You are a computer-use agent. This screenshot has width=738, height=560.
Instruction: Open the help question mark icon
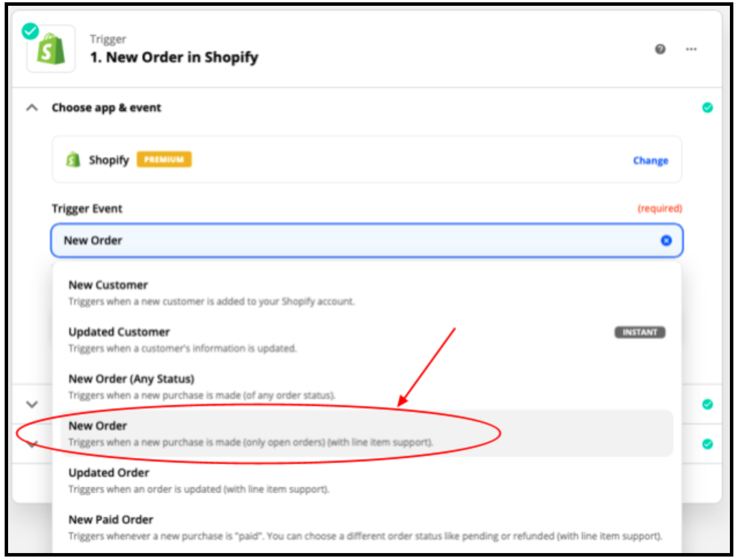(660, 49)
